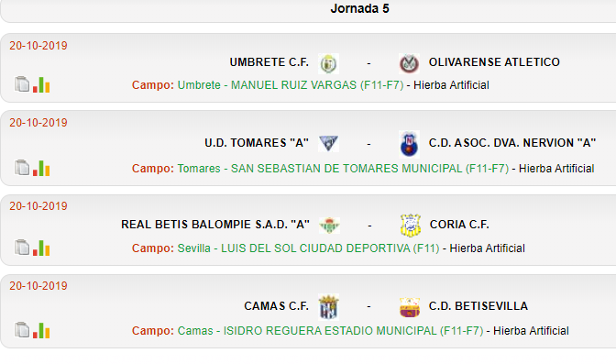Click the C.D. Betisevilla club crest
The height and width of the screenshot is (364, 616).
pos(410,307)
